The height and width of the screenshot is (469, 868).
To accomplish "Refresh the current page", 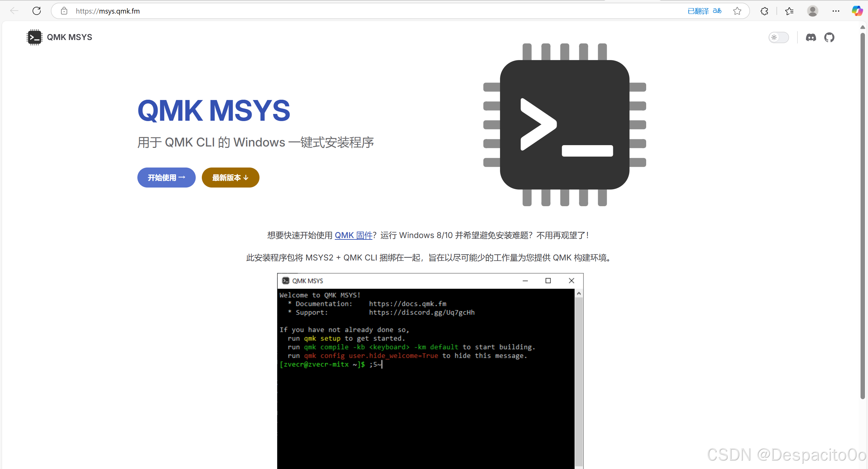I will coord(37,11).
